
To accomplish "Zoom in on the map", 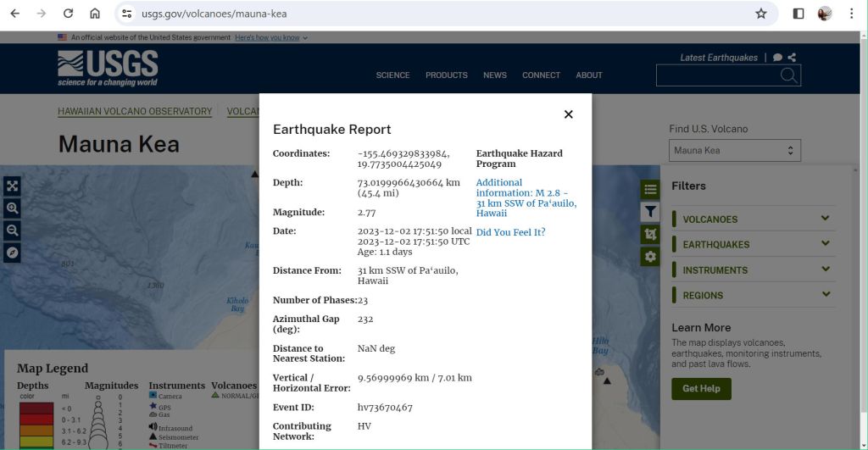I will (x=12, y=208).
